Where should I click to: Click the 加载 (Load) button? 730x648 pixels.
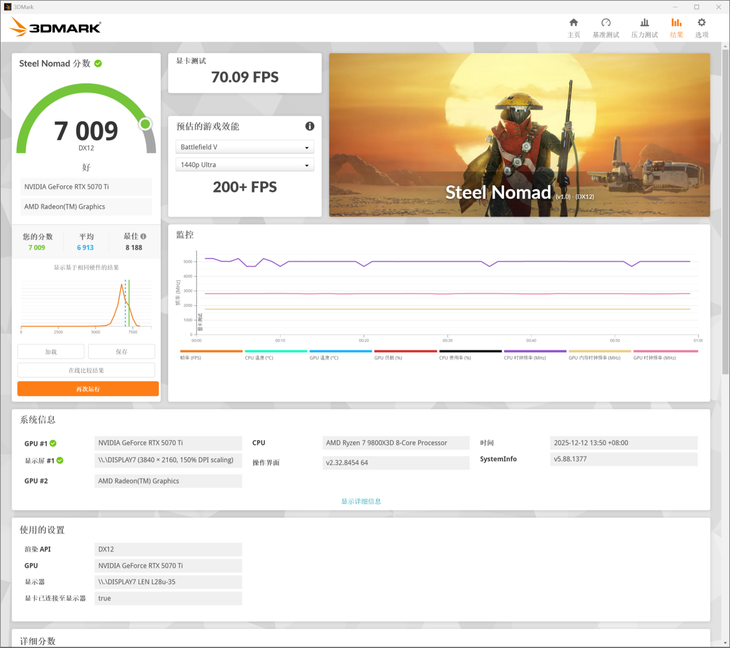(51, 352)
